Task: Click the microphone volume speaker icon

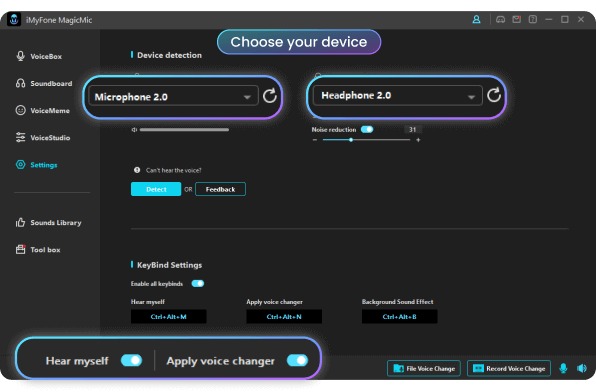Action: click(x=134, y=130)
